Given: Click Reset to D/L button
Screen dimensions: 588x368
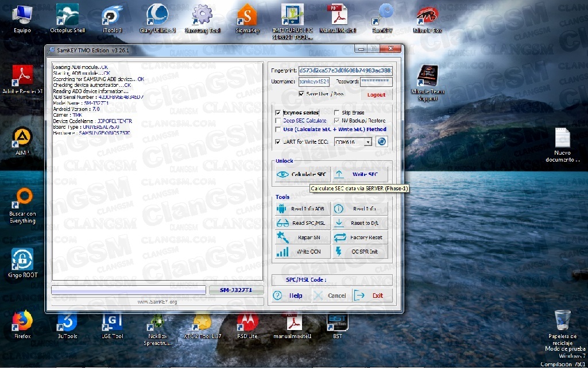Looking at the screenshot, I should click(x=360, y=223).
